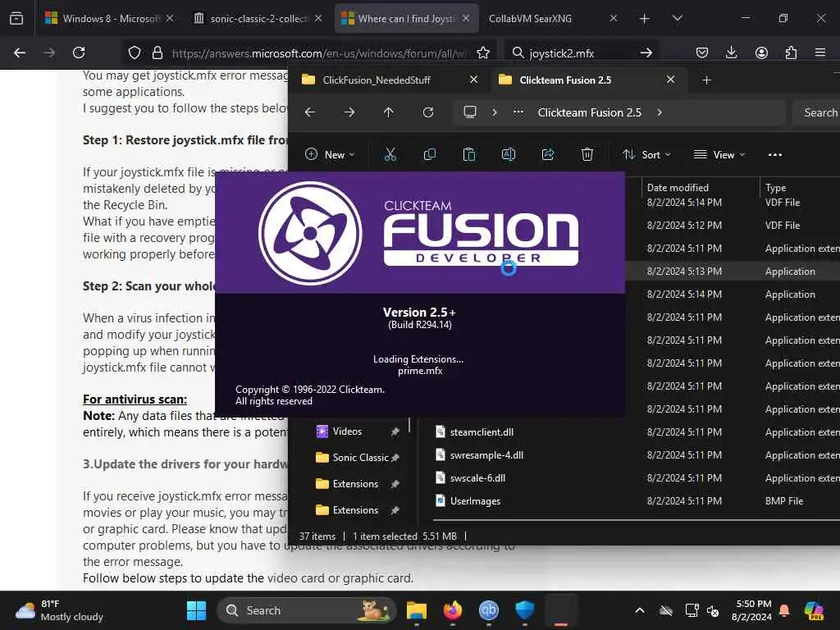The image size is (840, 630).
Task: Open Firefox from the taskbar
Action: coord(453,610)
